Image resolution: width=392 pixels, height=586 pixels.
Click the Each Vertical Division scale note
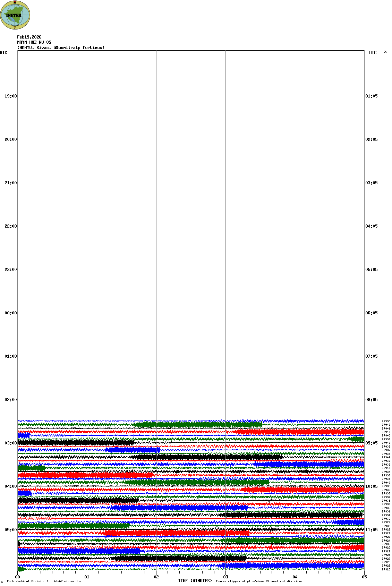44,581
